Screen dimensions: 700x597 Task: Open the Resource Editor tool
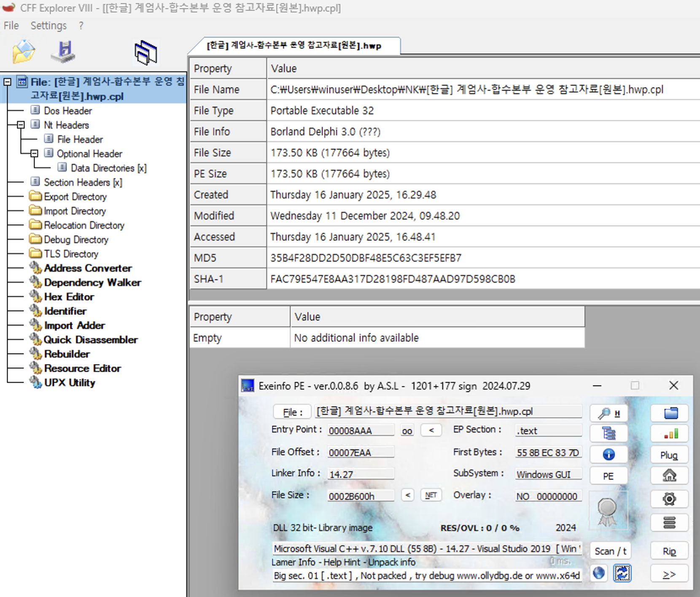82,368
